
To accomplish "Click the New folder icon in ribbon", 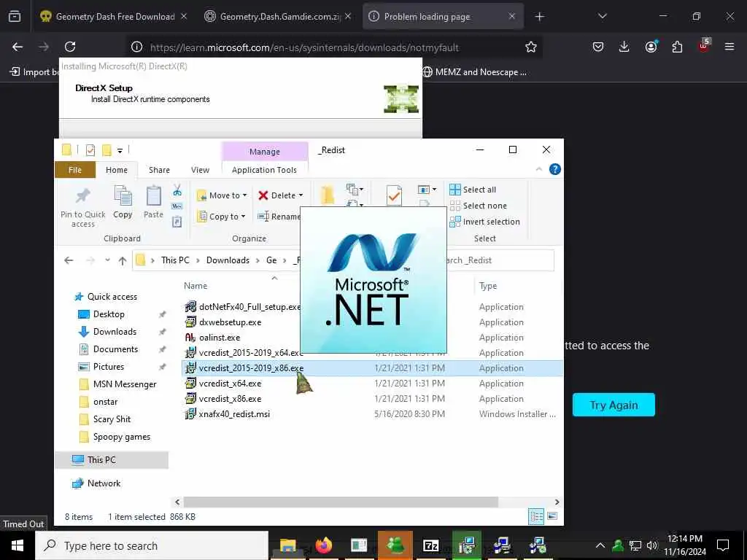I will [x=328, y=195].
